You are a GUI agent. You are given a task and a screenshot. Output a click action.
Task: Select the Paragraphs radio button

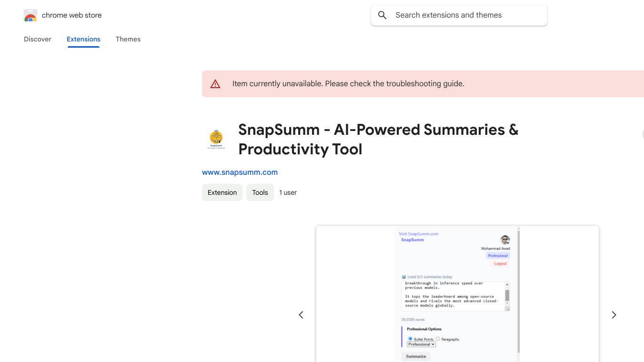438,339
